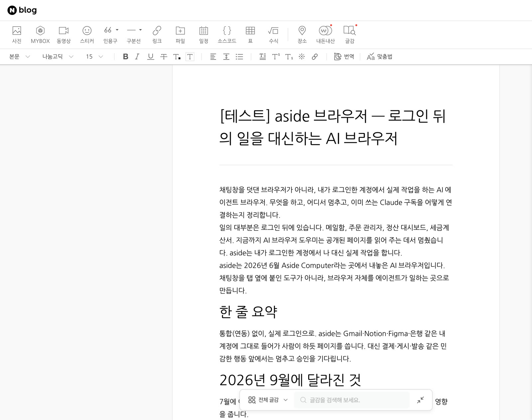Collapse the 글감 search panel
This screenshot has width=532, height=420.
click(x=421, y=400)
